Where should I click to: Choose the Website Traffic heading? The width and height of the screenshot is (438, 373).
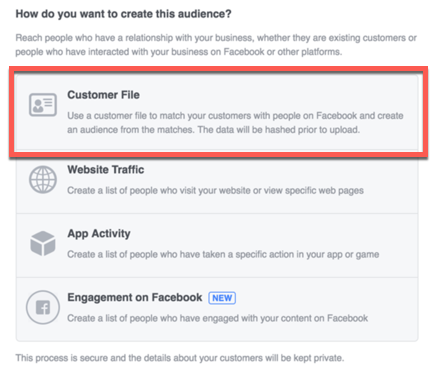[x=106, y=170]
